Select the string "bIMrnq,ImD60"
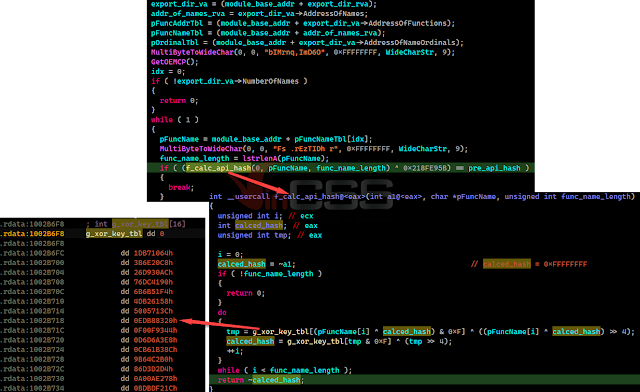The width and height of the screenshot is (640, 392). 296,52
